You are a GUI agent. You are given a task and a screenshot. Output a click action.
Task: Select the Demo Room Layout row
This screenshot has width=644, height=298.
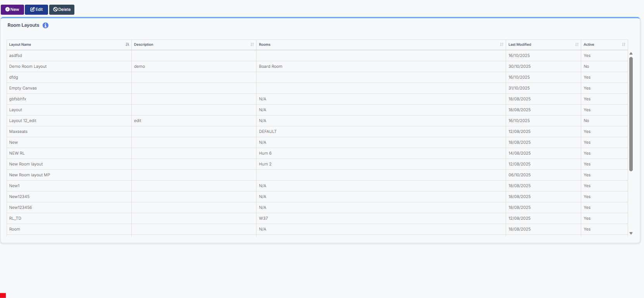click(28, 67)
